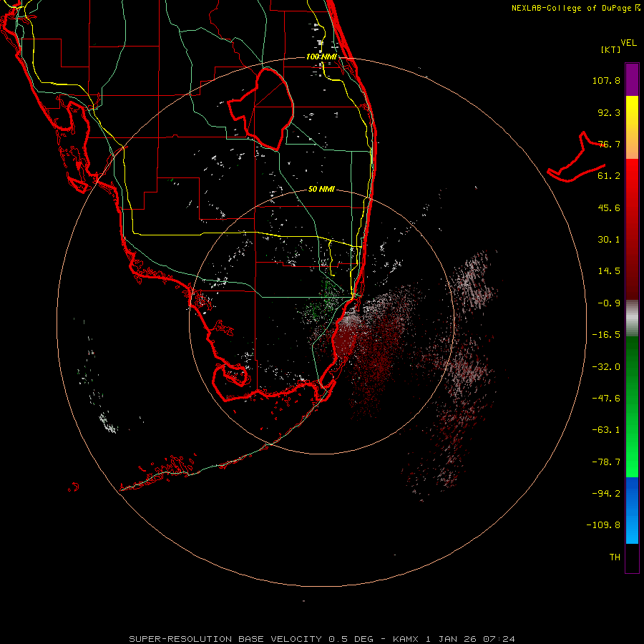Click the 14.5 velocity scale value
This screenshot has height=644, width=644.
tap(609, 271)
